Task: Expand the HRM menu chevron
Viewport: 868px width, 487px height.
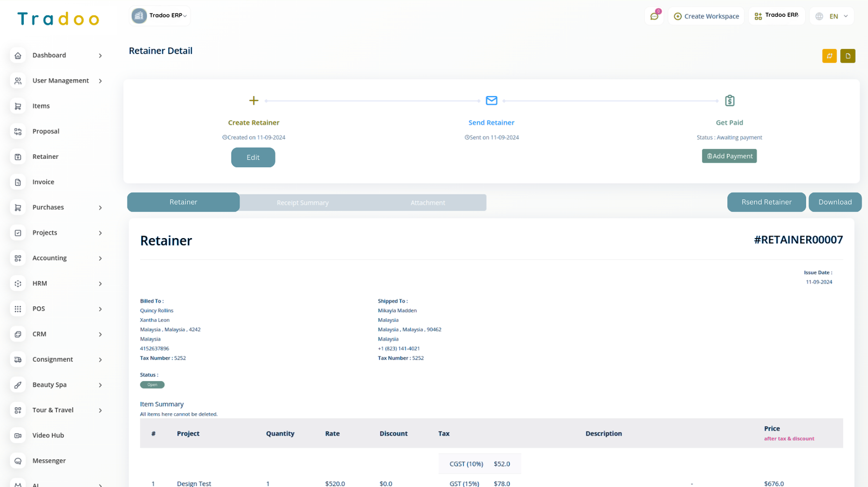Action: tap(100, 284)
